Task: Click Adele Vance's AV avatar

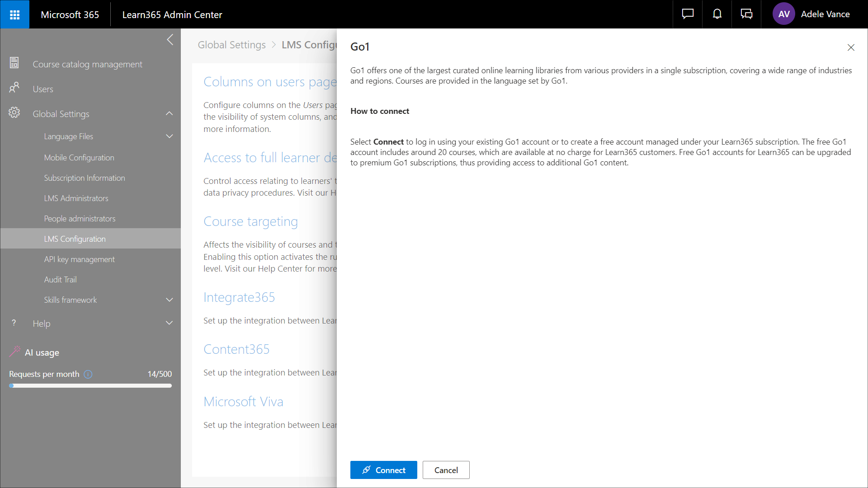Action: pyautogui.click(x=783, y=14)
